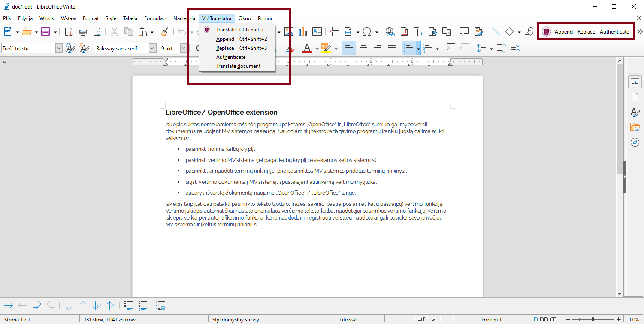
Task: Click the Open folder icon
Action: [27, 31]
